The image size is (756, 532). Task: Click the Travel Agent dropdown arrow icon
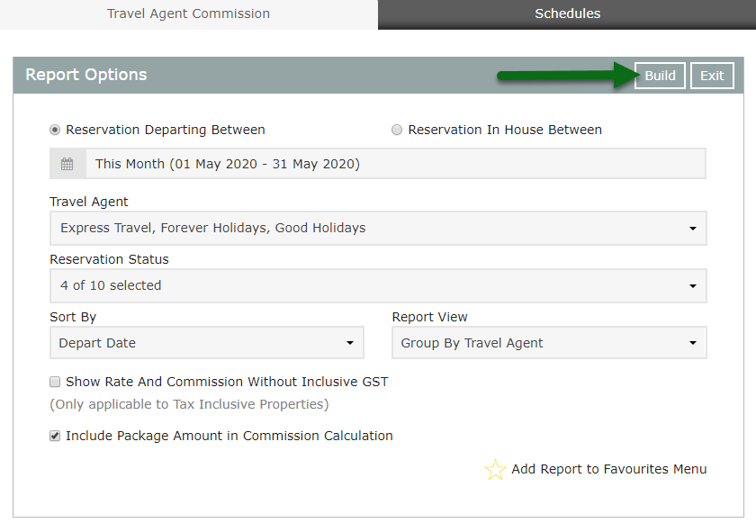(x=693, y=228)
